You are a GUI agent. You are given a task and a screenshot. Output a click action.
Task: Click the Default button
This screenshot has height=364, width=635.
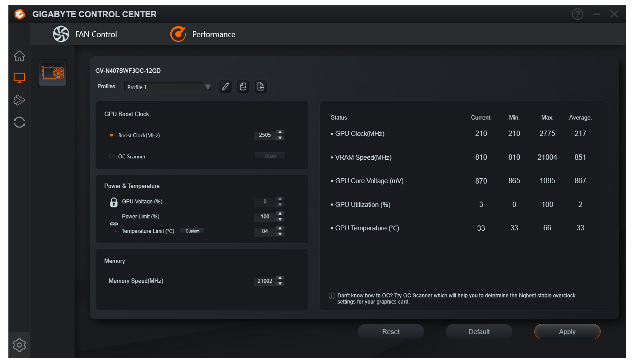click(x=479, y=332)
